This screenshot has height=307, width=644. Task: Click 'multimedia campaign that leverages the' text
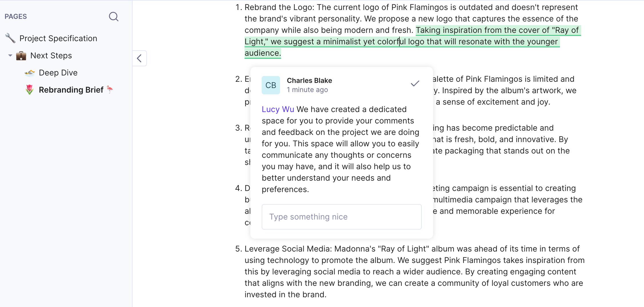tap(508, 200)
